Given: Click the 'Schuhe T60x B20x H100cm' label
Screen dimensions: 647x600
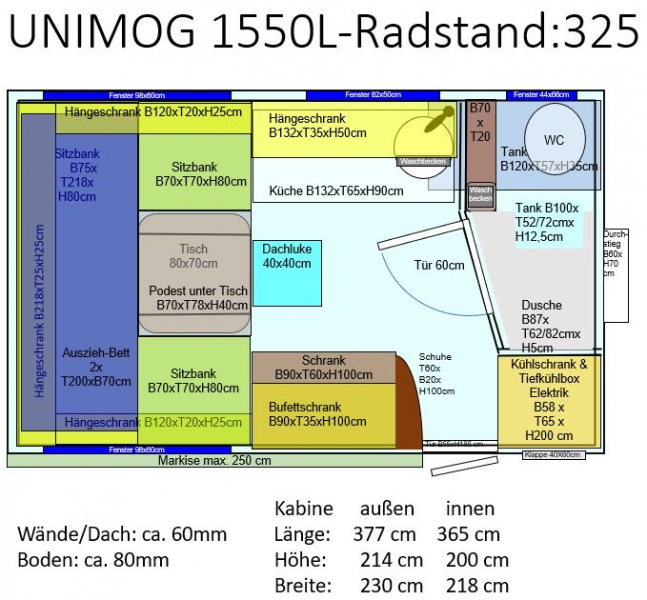Looking at the screenshot, I should pyautogui.click(x=437, y=374).
